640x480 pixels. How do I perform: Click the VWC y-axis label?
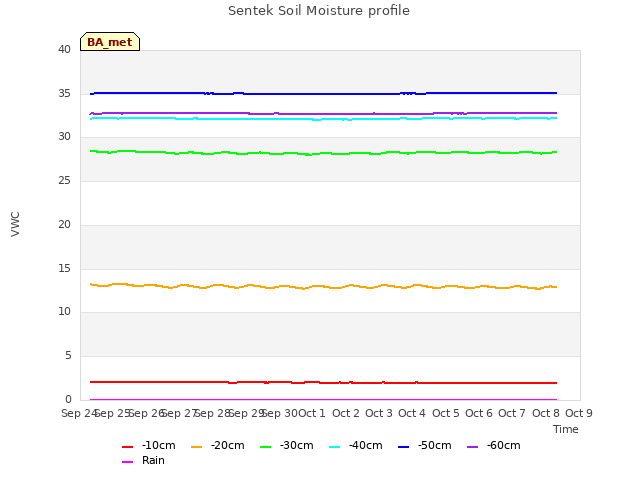pyautogui.click(x=15, y=224)
